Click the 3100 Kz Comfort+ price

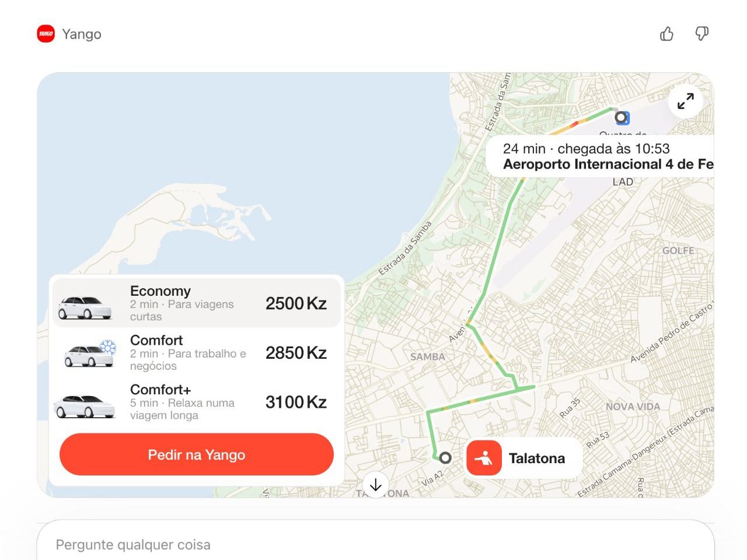[296, 402]
